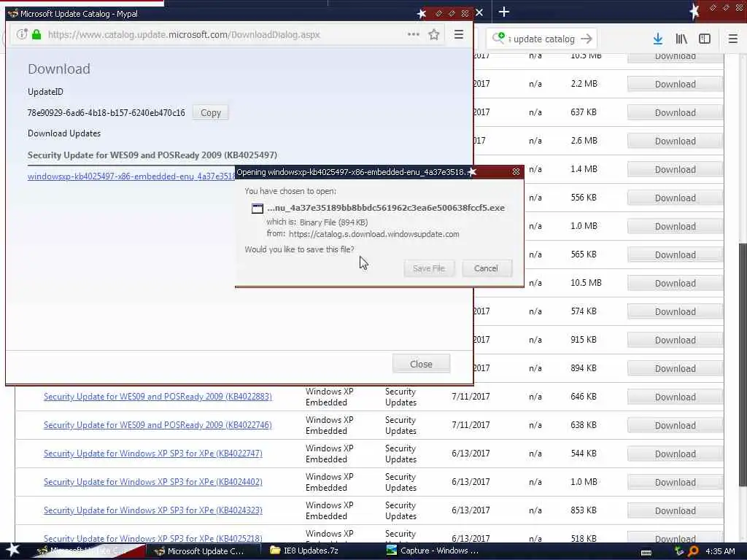Open KB4024323 XPe update link
The height and width of the screenshot is (560, 747).
click(153, 510)
